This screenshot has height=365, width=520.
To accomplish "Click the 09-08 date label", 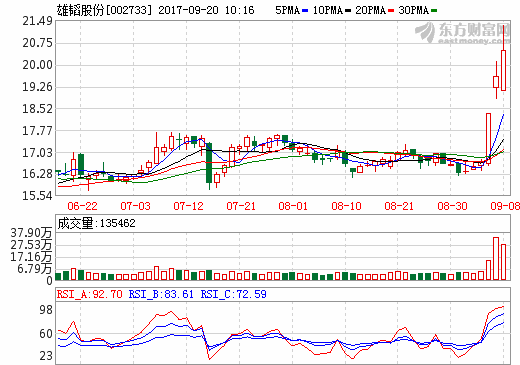I will pos(505,206).
